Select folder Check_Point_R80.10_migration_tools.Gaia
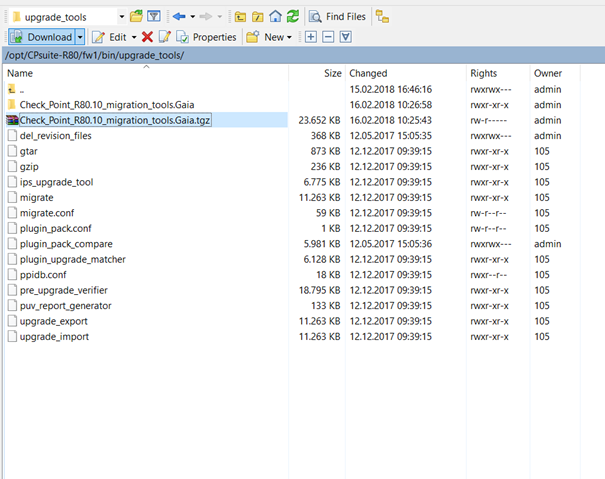 coord(107,105)
